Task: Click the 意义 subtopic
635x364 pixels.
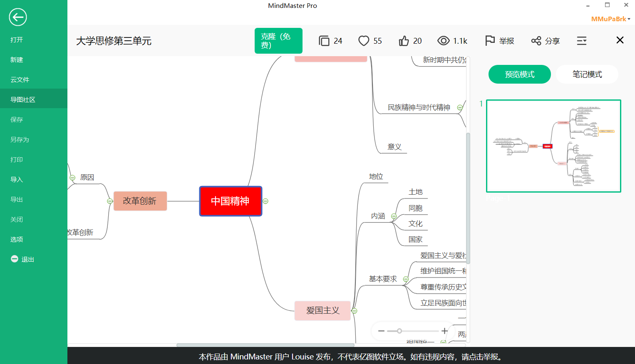Action: [394, 147]
